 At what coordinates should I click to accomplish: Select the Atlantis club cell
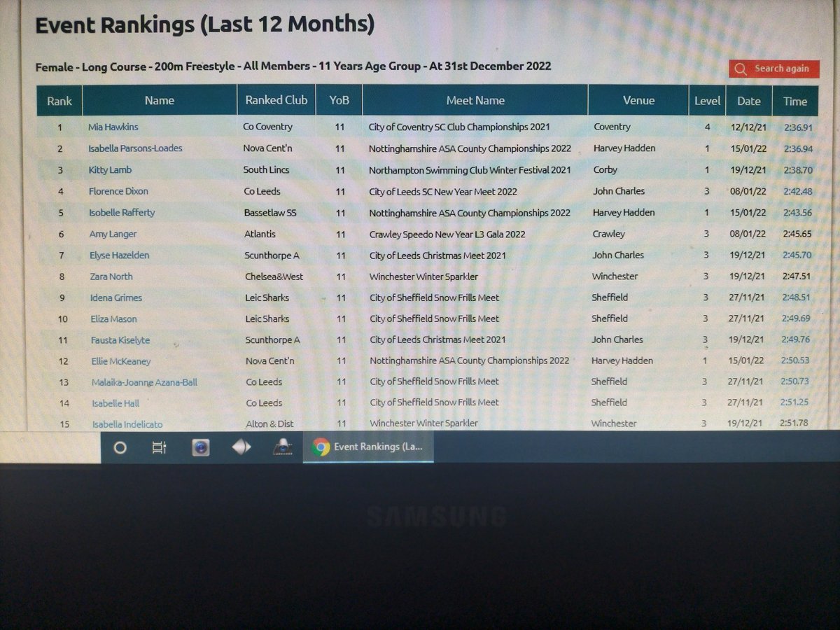pos(260,234)
